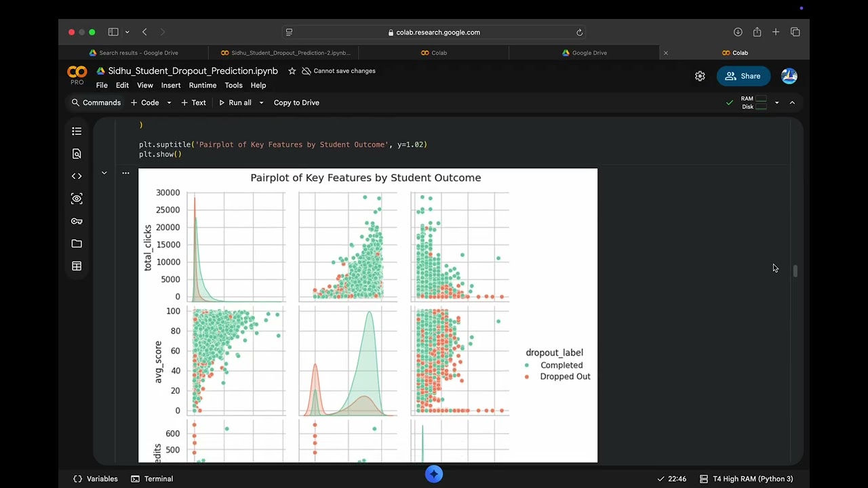Open the Run all dropdown arrow
Image resolution: width=868 pixels, height=488 pixels.
(x=261, y=103)
